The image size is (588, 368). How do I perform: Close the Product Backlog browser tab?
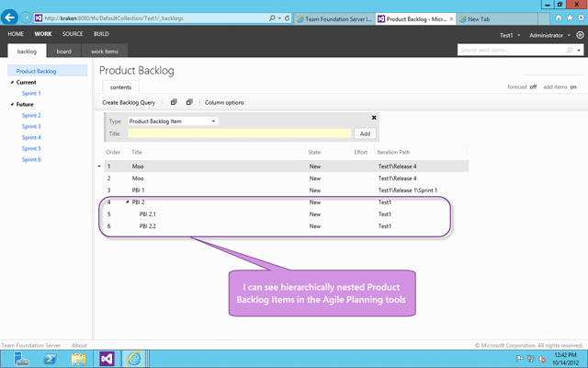point(451,18)
